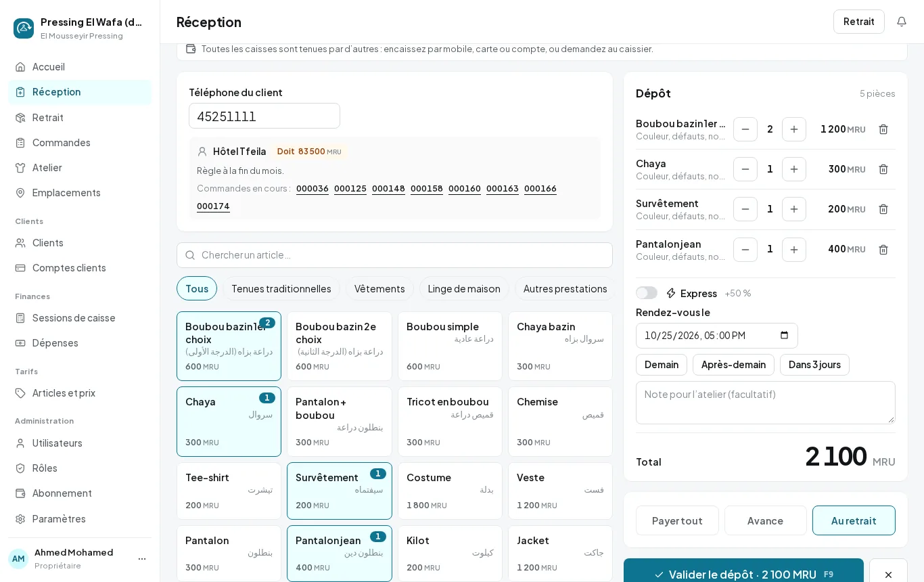
Task: Delete the Boubou bazin 1er line
Action: pos(883,129)
